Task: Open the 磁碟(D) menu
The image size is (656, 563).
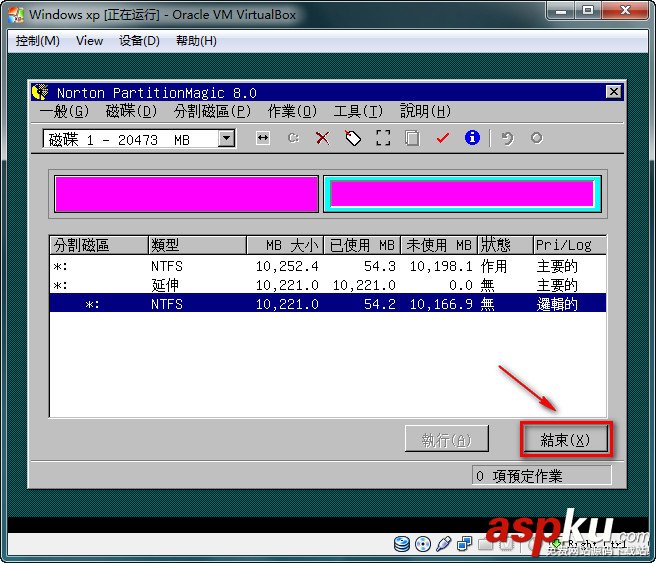Action: [131, 111]
